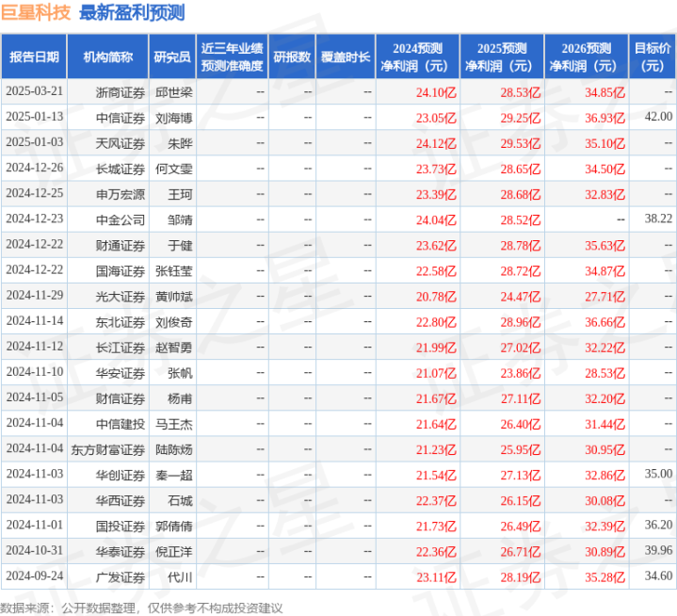Select the 机构简称 column header
Image resolution: width=677 pixels, height=616 pixels.
(108, 57)
